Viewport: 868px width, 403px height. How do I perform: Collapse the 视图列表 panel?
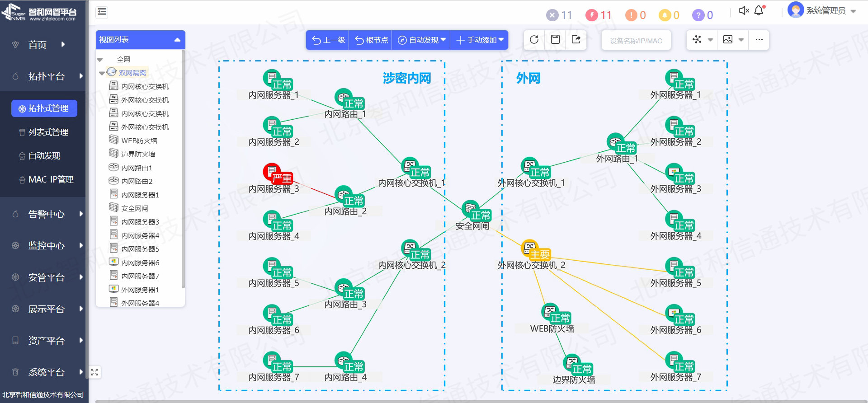pyautogui.click(x=177, y=40)
